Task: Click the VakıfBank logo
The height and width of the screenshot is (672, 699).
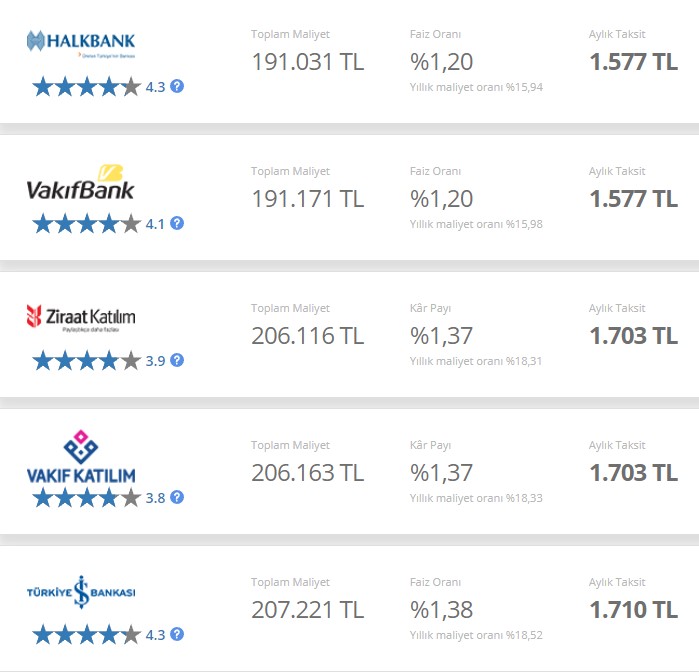Action: click(x=81, y=181)
